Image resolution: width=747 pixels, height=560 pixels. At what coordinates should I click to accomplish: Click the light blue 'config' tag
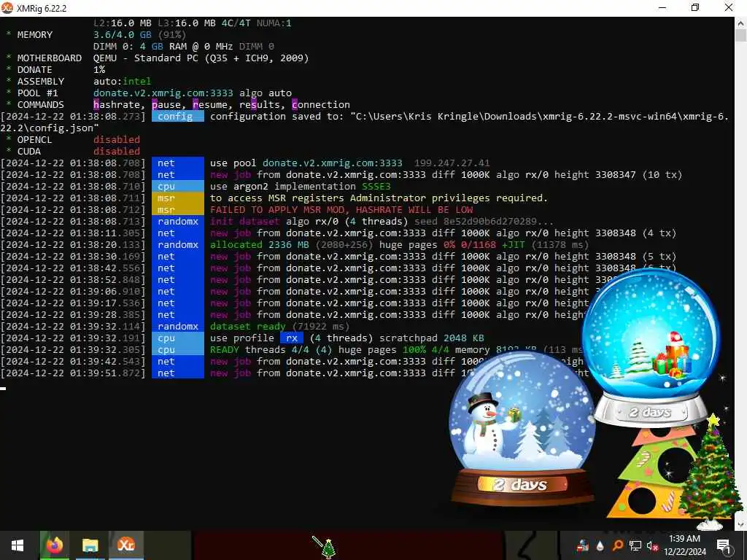tap(178, 117)
